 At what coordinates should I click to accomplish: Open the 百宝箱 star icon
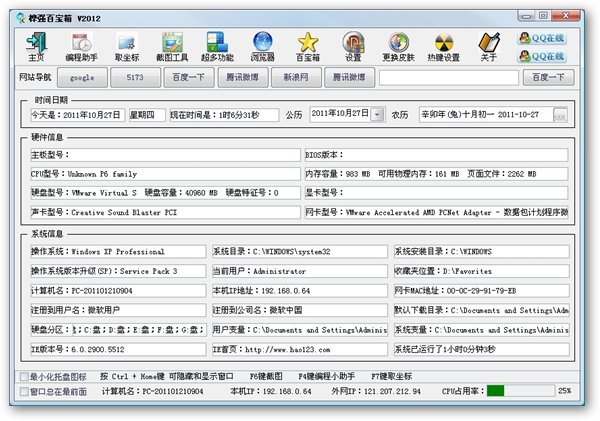[308, 47]
